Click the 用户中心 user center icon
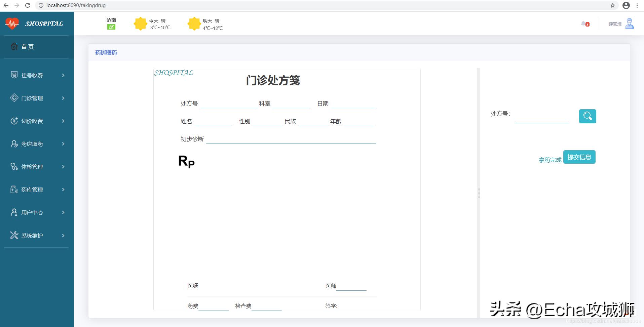 pyautogui.click(x=14, y=212)
